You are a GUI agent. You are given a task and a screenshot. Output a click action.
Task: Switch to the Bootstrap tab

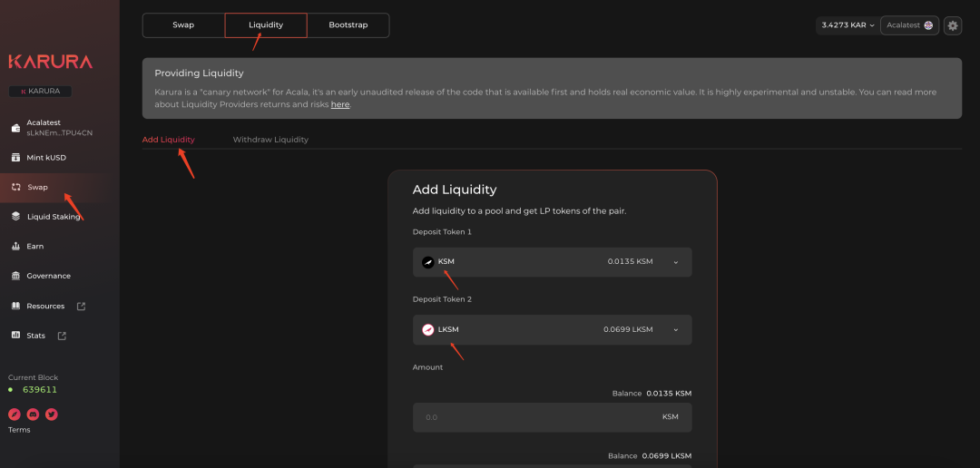pos(348,25)
